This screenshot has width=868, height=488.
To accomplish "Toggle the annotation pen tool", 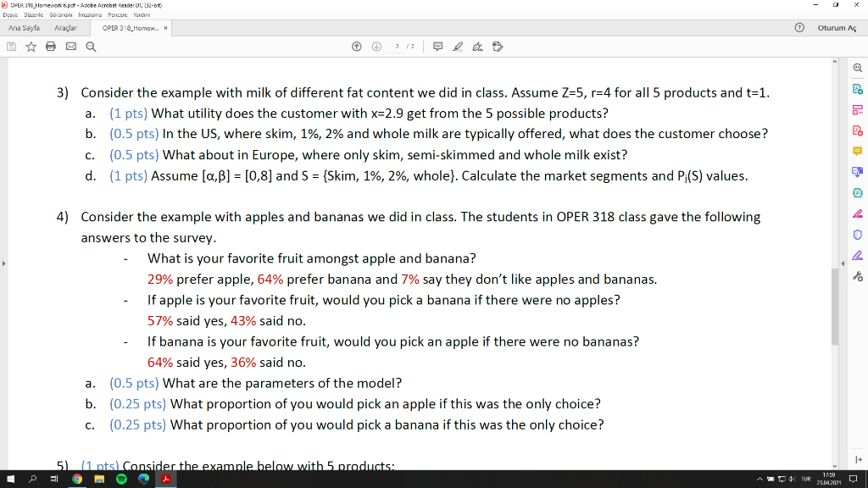I will click(478, 47).
